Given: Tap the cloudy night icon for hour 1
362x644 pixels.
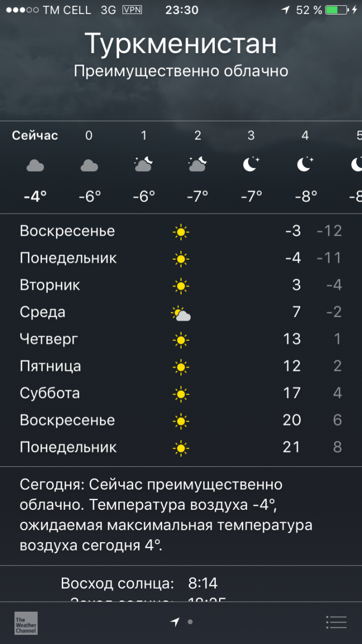Looking at the screenshot, I should point(143,163).
